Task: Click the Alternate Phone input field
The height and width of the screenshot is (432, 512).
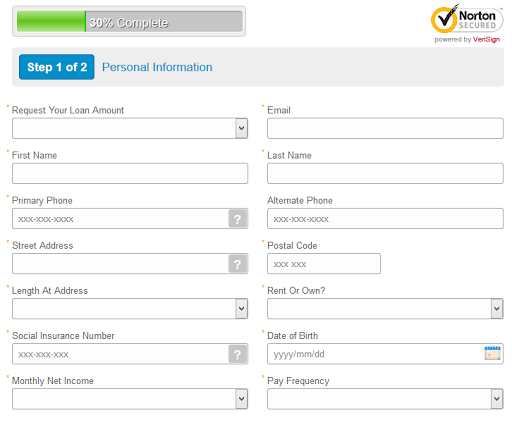Action: 385,219
